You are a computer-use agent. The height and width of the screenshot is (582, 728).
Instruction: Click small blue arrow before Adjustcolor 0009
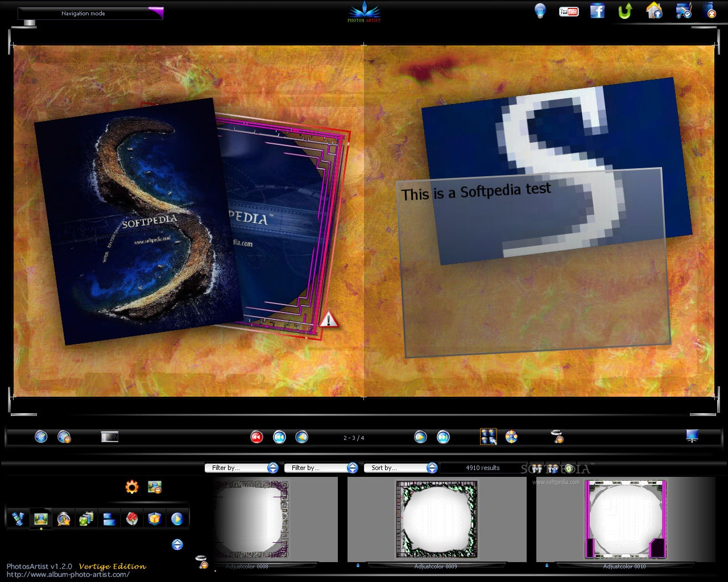coord(358,566)
